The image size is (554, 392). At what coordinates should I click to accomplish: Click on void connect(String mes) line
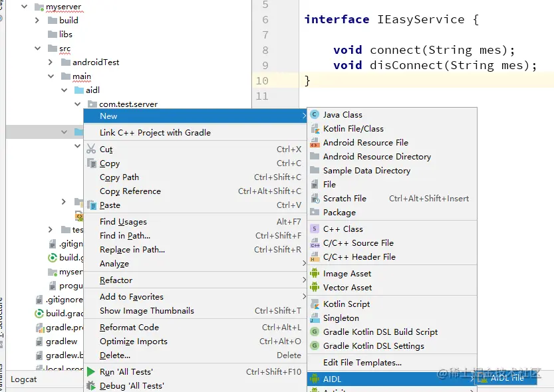click(x=424, y=50)
